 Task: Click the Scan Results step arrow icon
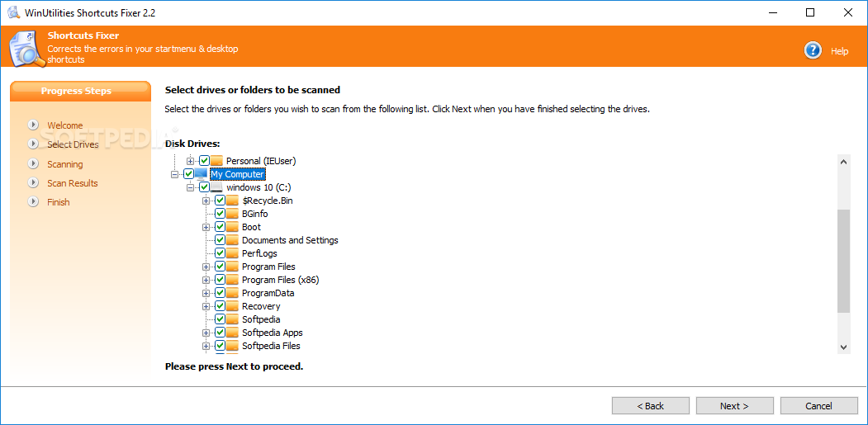tap(33, 182)
